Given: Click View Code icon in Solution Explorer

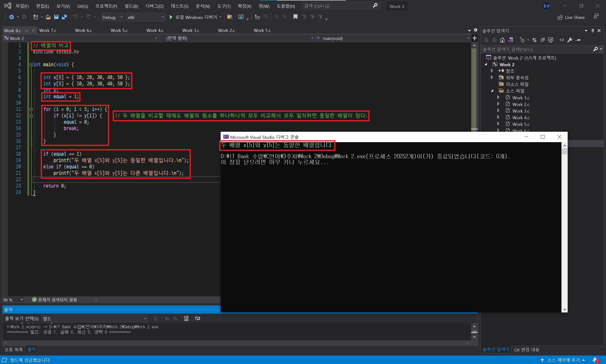Looking at the screenshot, I should click(561, 40).
